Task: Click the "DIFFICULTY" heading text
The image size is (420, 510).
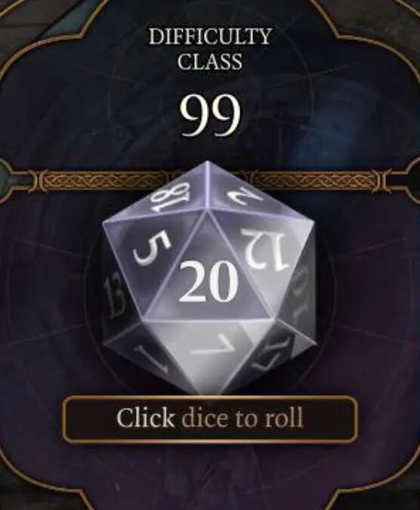Action: (x=210, y=36)
